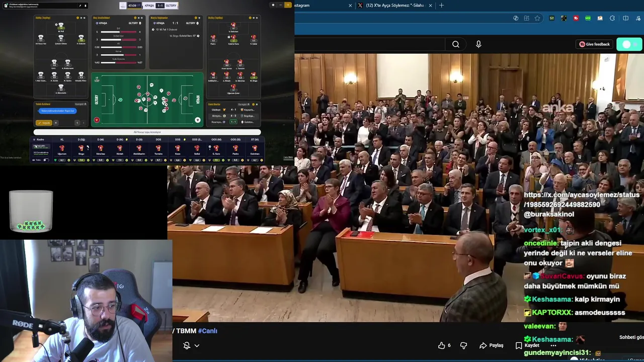Pause the match with the yellow pause button
The height and width of the screenshot is (362, 644).
[x=288, y=5]
